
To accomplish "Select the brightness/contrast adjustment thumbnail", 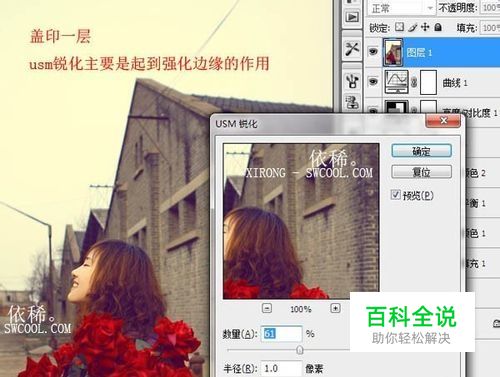I will click(x=396, y=107).
